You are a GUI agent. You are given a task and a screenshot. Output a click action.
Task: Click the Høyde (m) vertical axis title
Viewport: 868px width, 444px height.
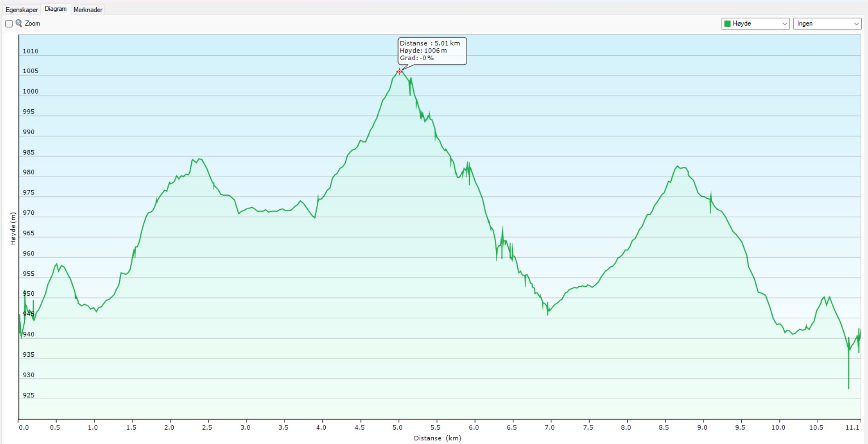(13, 229)
